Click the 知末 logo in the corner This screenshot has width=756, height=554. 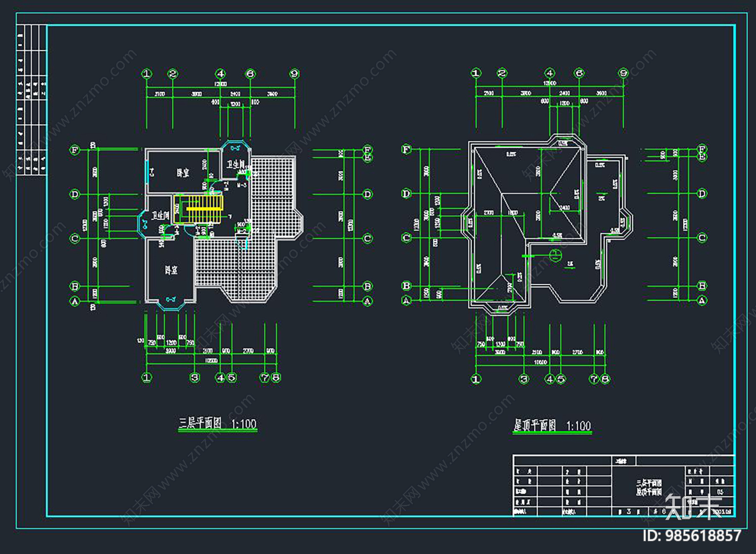tap(693, 506)
